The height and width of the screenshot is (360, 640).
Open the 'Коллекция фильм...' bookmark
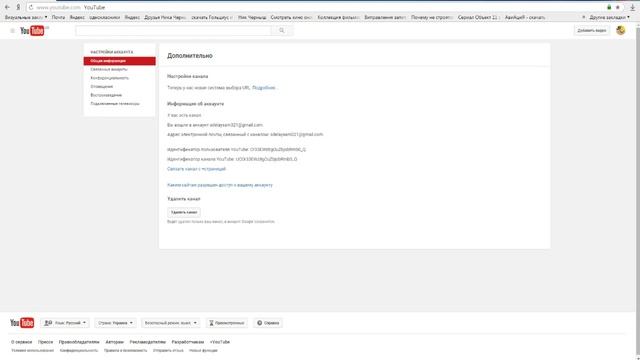(338, 18)
